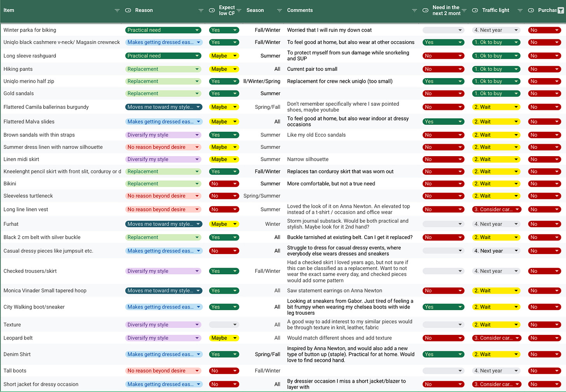This screenshot has height=392, width=566.
Task: Select cell 'Furhat'
Action: [x=11, y=224]
